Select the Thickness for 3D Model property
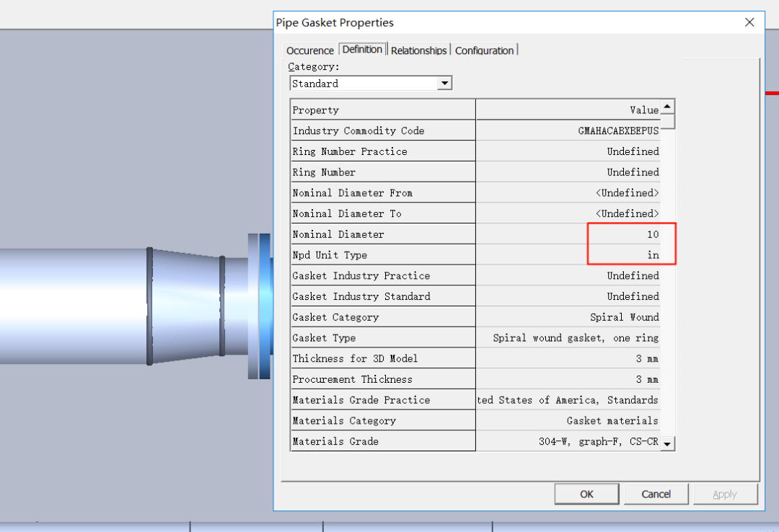The width and height of the screenshot is (779, 532). click(x=383, y=359)
